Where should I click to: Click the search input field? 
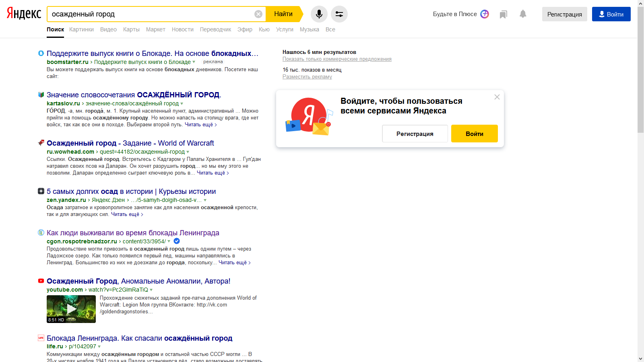coord(151,14)
